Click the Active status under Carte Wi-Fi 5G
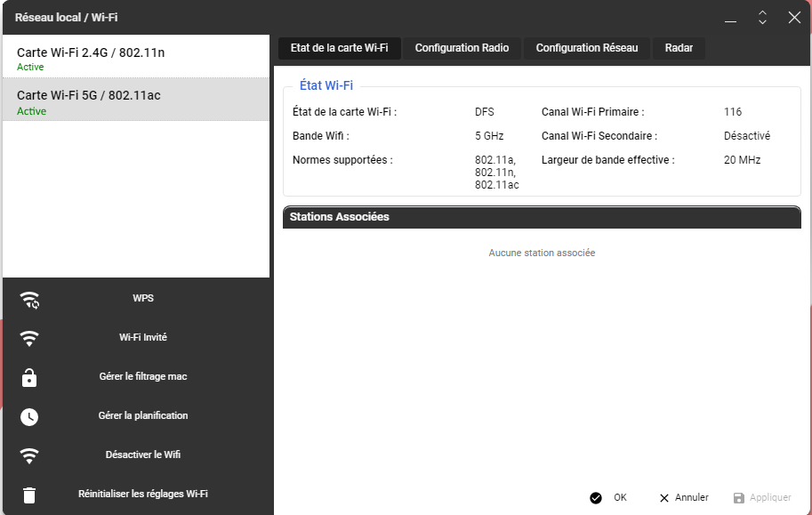Viewport: 812px width, 515px height. tap(31, 111)
